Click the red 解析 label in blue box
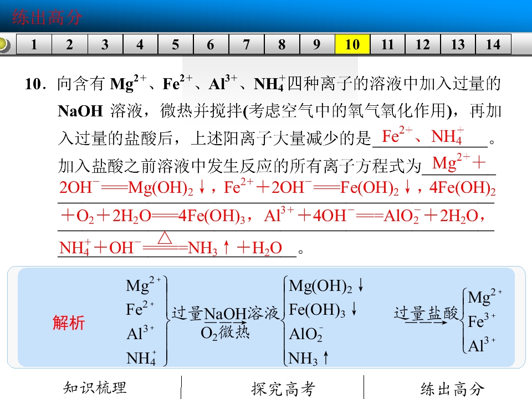 tap(69, 322)
